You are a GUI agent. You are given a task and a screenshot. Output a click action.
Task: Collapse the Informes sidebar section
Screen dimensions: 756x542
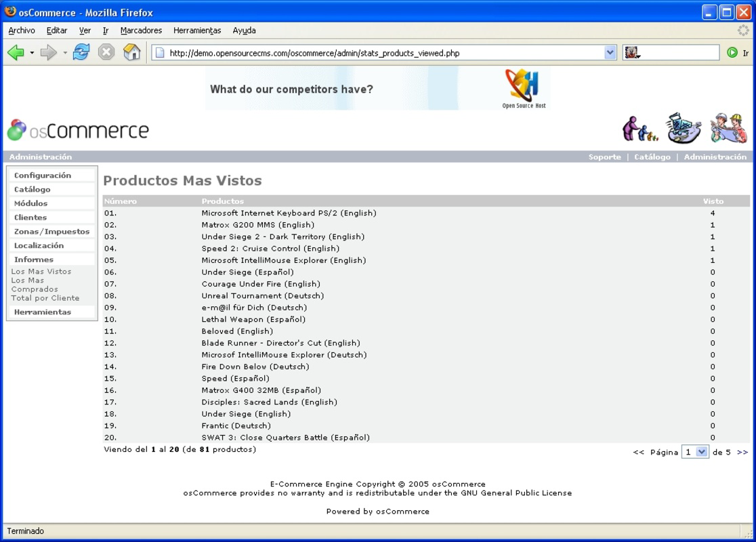51,259
